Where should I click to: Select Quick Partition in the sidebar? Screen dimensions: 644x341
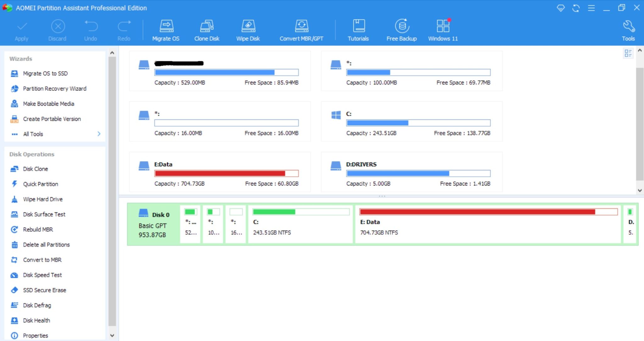(40, 184)
